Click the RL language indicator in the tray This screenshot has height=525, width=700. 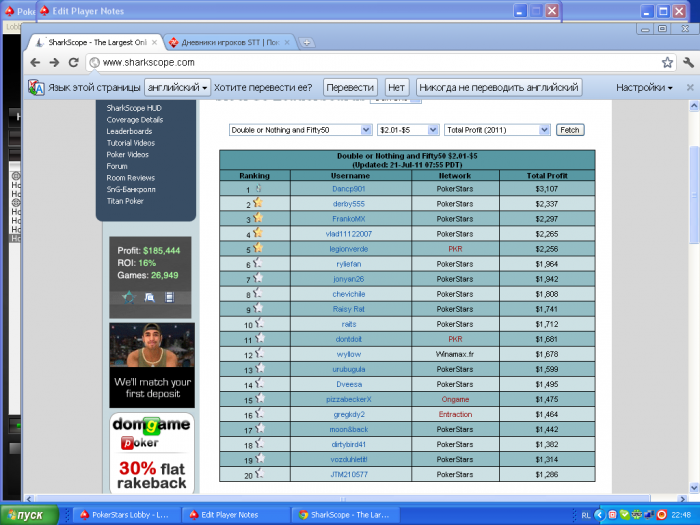click(586, 515)
